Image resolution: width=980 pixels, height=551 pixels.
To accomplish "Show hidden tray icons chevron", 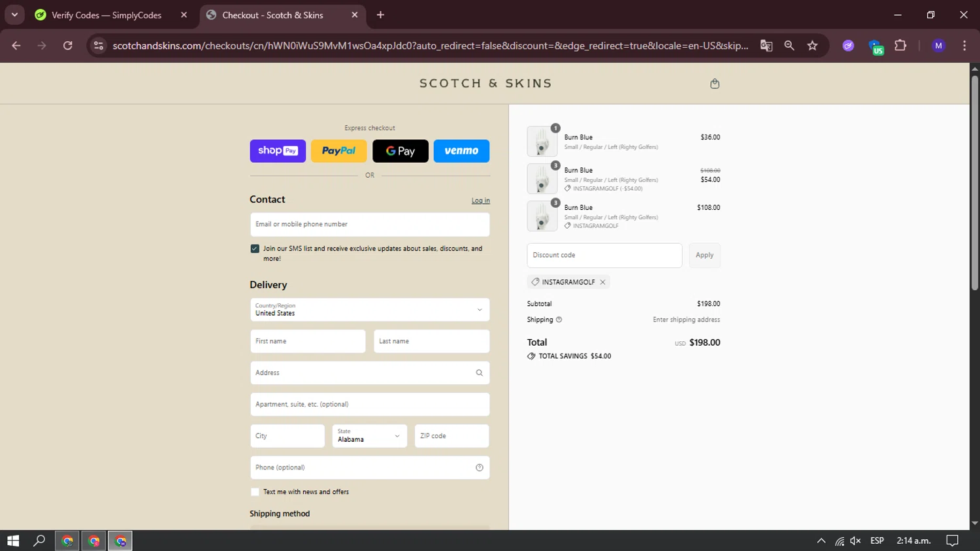I will coord(821,541).
